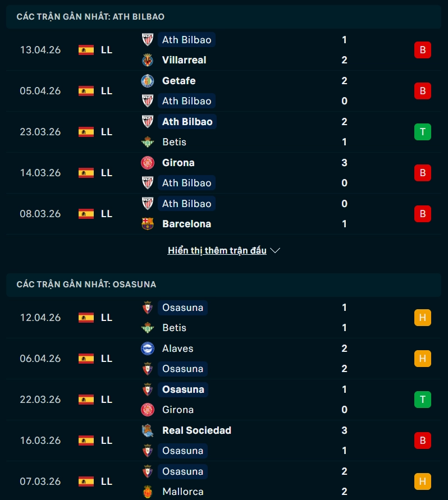The width and height of the screenshot is (448, 500).
Task: Select the Villarreal team logo
Action: pos(147,60)
